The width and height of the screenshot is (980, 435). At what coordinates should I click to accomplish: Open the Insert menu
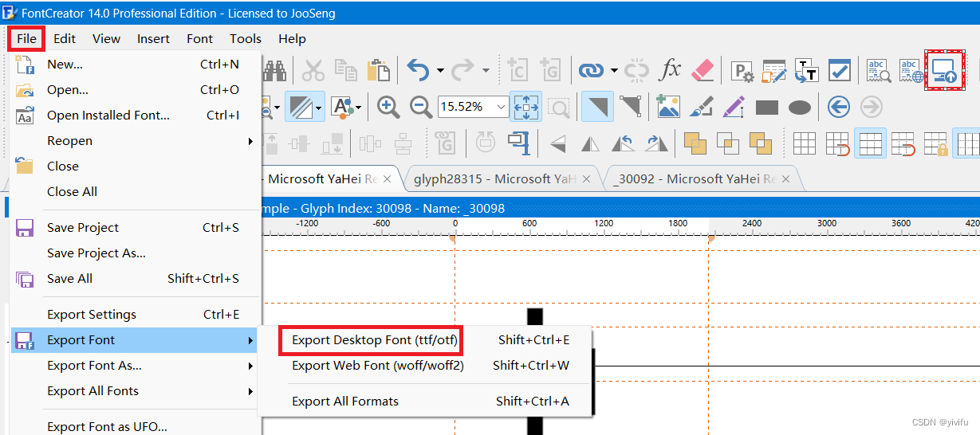153,38
